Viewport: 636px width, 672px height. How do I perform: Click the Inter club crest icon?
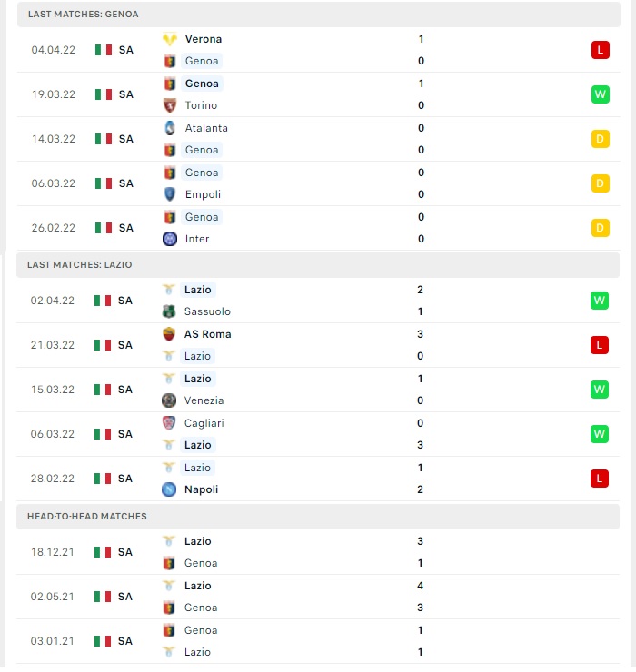tap(170, 239)
